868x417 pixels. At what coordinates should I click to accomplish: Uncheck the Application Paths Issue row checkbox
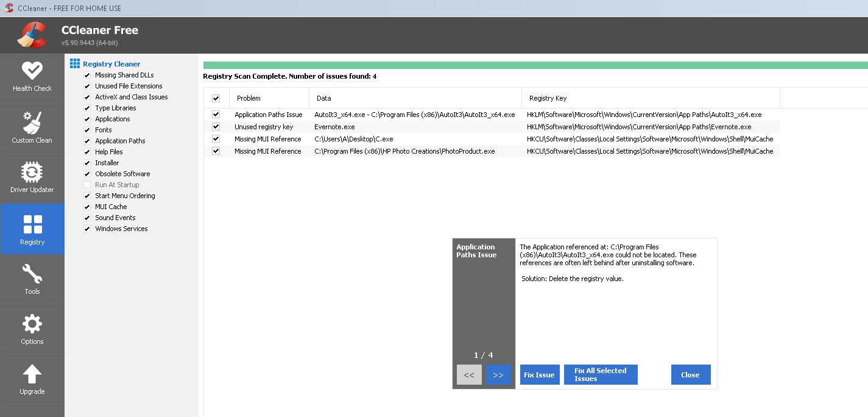(x=216, y=115)
